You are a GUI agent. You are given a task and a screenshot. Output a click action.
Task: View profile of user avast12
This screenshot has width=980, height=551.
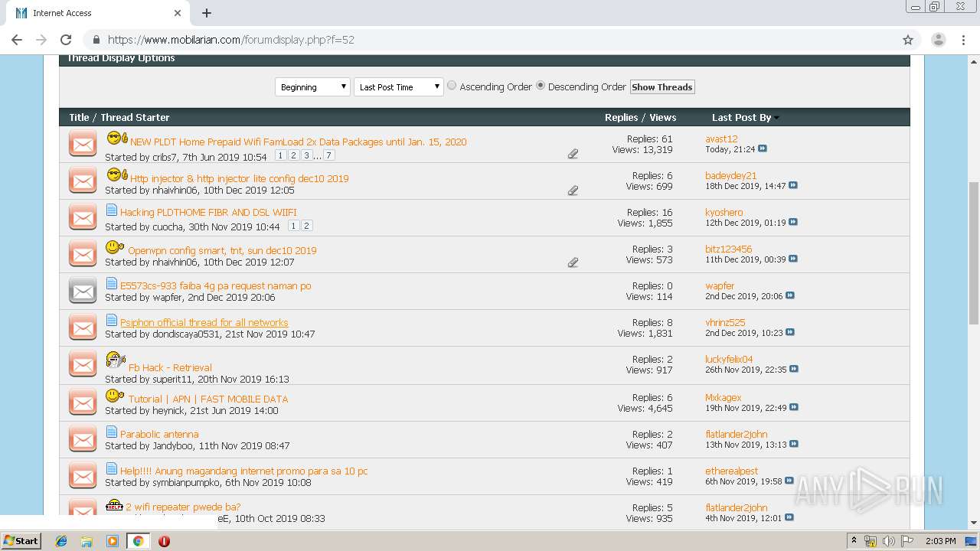[721, 139]
